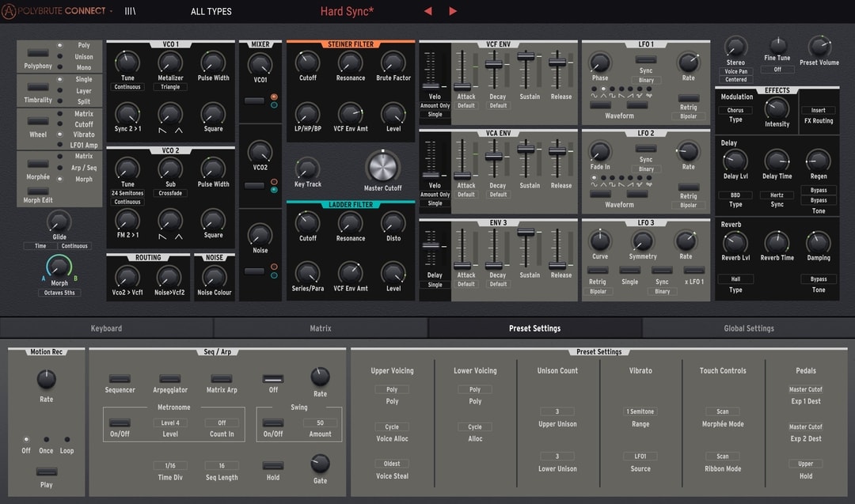Turn the Morph A/B knob
This screenshot has width=855, height=504.
click(x=59, y=267)
